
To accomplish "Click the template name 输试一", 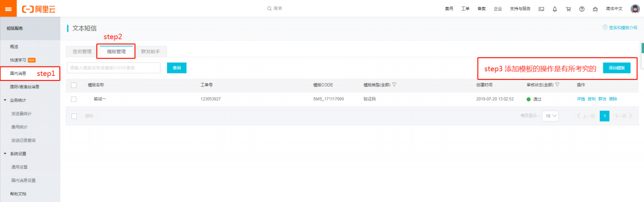I will pos(100,99).
